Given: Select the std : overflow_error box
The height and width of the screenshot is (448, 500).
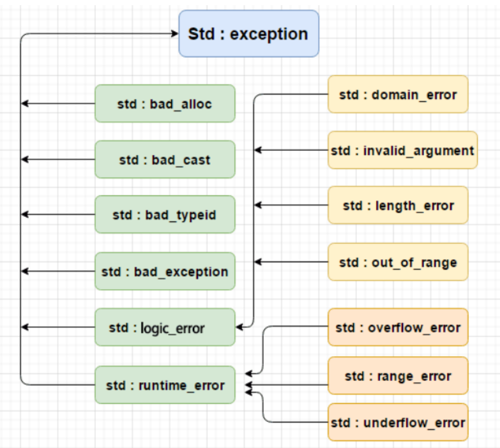Looking at the screenshot, I should pyautogui.click(x=398, y=327).
